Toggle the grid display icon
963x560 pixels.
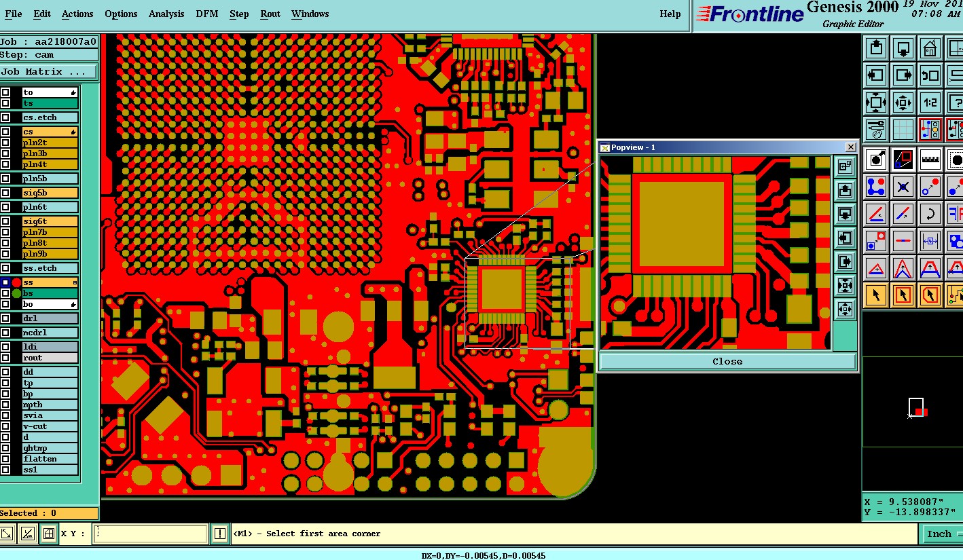pos(903,130)
